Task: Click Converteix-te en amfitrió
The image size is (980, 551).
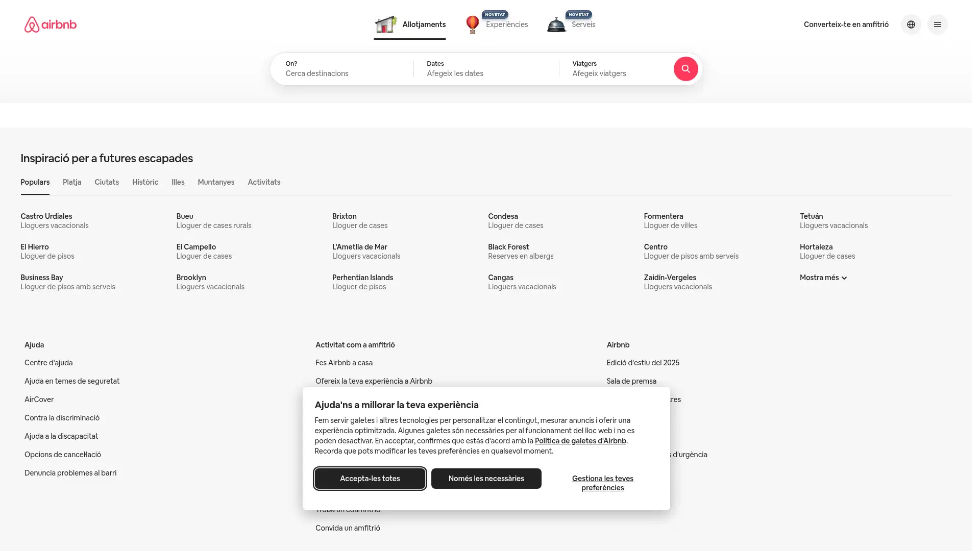Action: click(846, 24)
